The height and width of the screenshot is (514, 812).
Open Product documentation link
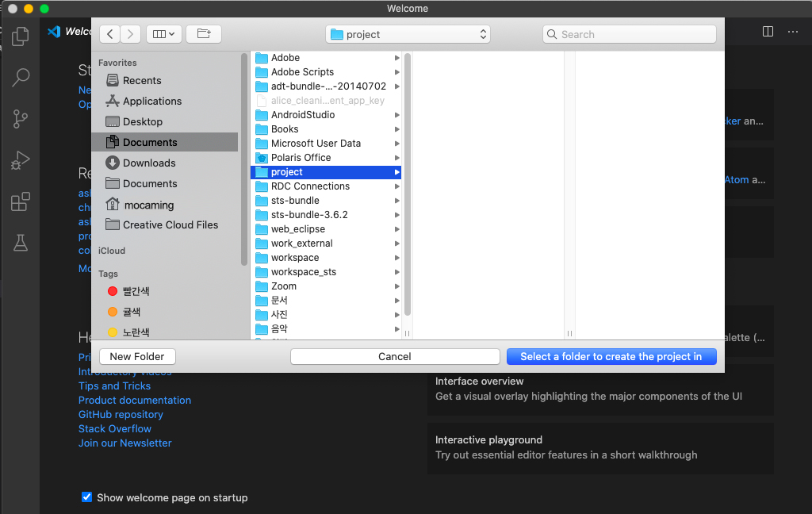[135, 400]
